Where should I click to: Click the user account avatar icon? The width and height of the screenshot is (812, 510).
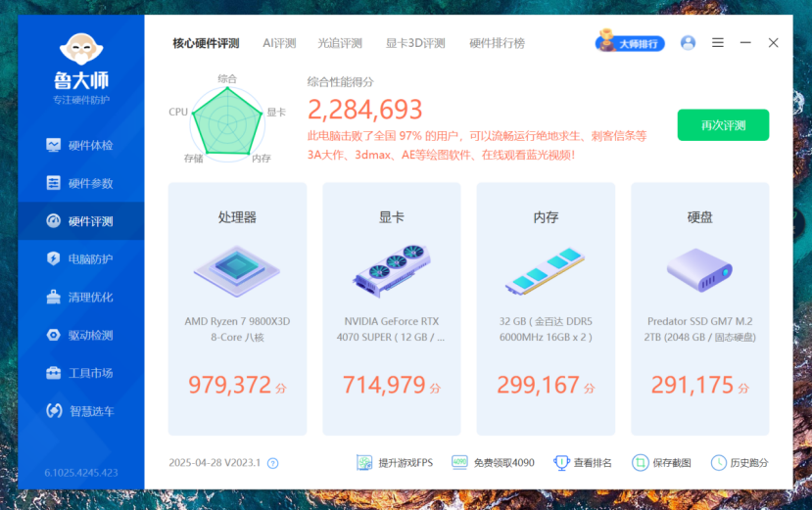point(688,42)
